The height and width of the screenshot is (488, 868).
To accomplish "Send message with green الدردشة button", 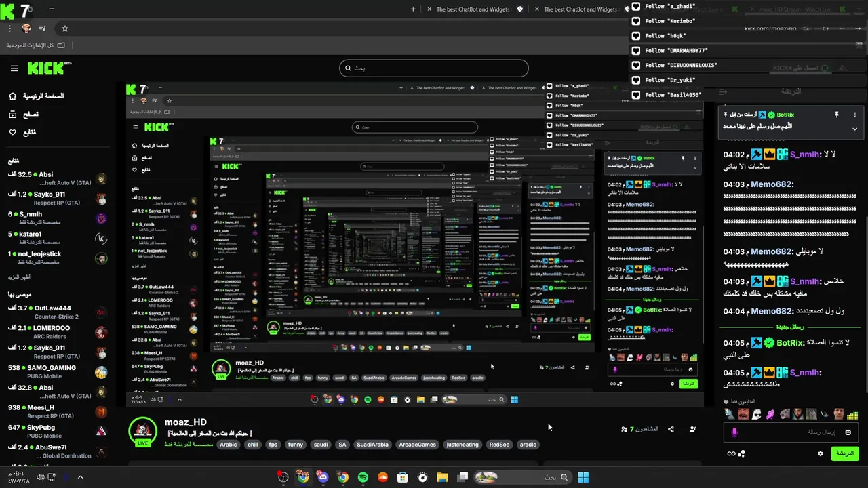I will pyautogui.click(x=844, y=453).
